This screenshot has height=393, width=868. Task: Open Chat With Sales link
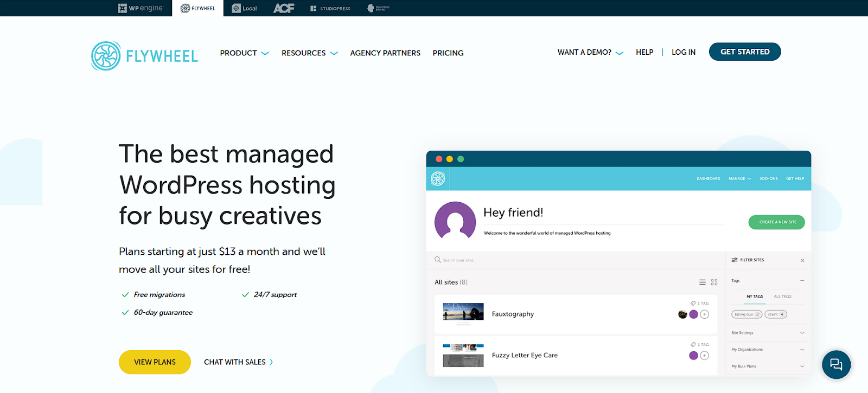(235, 362)
